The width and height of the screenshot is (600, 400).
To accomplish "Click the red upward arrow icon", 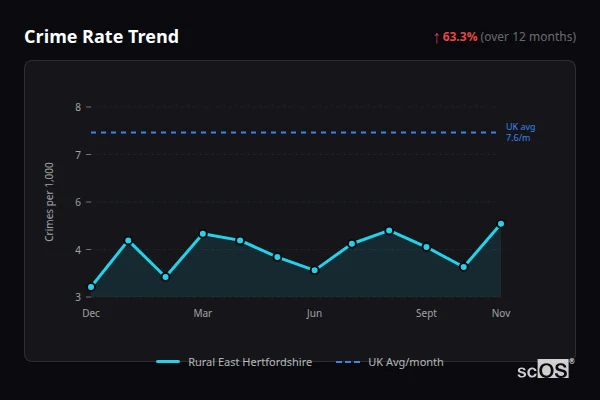I will coord(436,38).
